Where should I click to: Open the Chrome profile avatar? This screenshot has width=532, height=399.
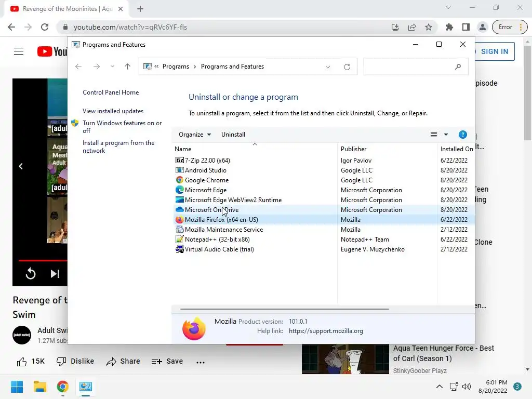482,27
